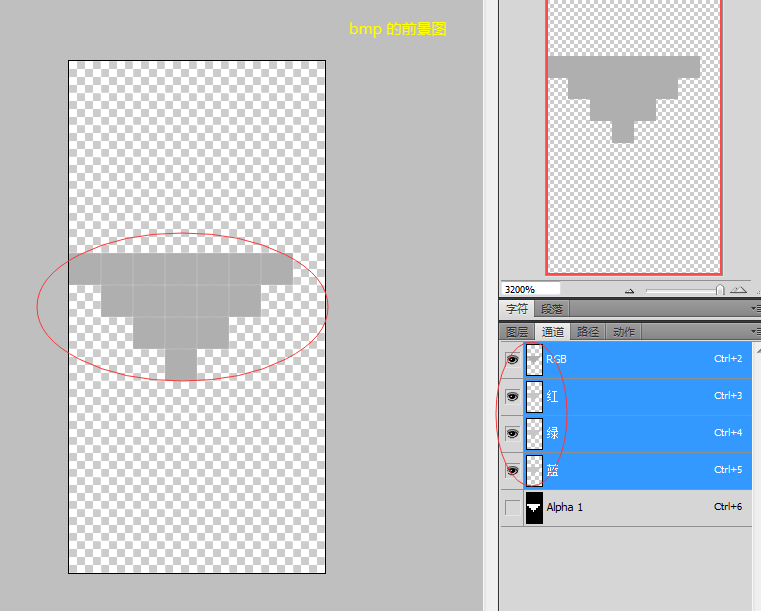Click the RGB channel thumbnail

coord(534,360)
